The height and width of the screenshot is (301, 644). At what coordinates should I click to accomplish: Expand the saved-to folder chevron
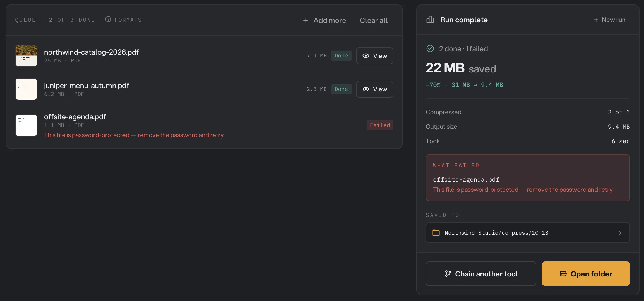point(620,233)
